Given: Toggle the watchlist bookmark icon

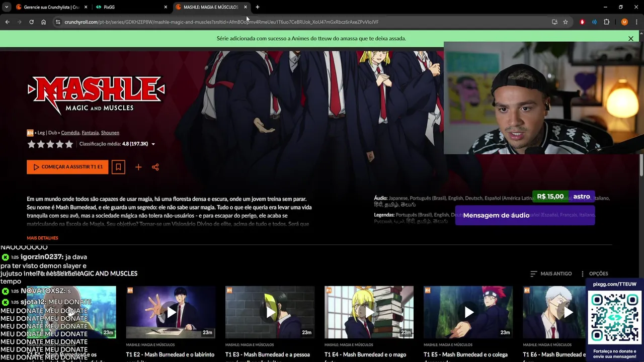Looking at the screenshot, I should pos(118,167).
